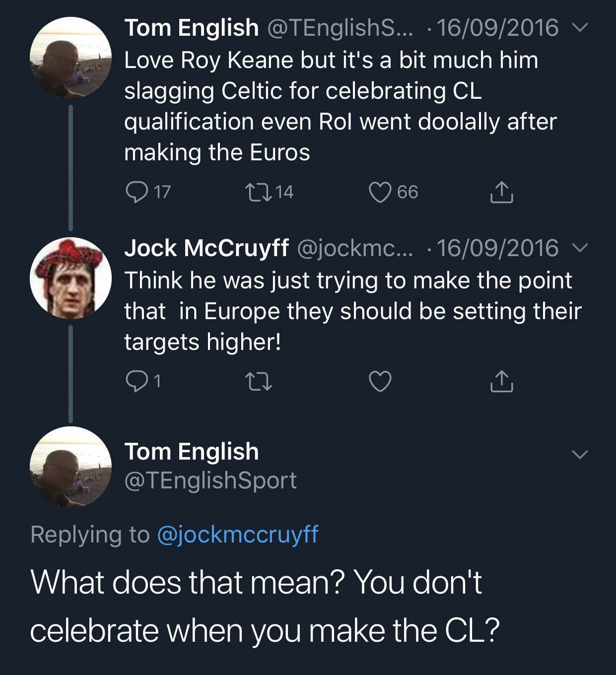This screenshot has width=616, height=675.
Task: Open the @TEnglishSport handle under the reply
Action: [x=210, y=480]
